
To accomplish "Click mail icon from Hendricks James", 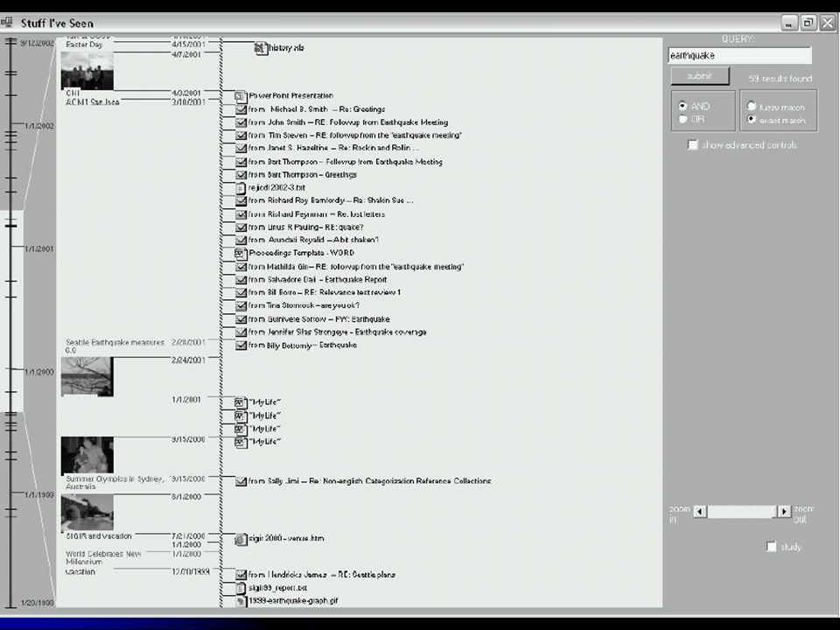I will [x=241, y=575].
